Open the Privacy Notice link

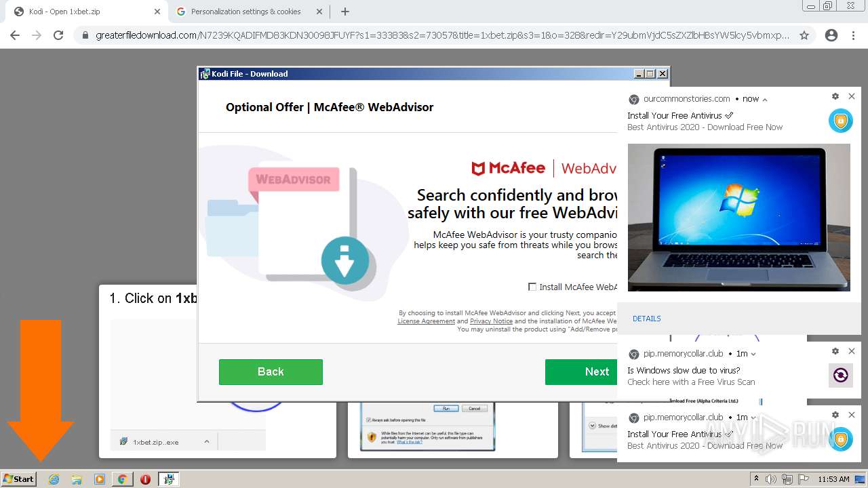491,321
